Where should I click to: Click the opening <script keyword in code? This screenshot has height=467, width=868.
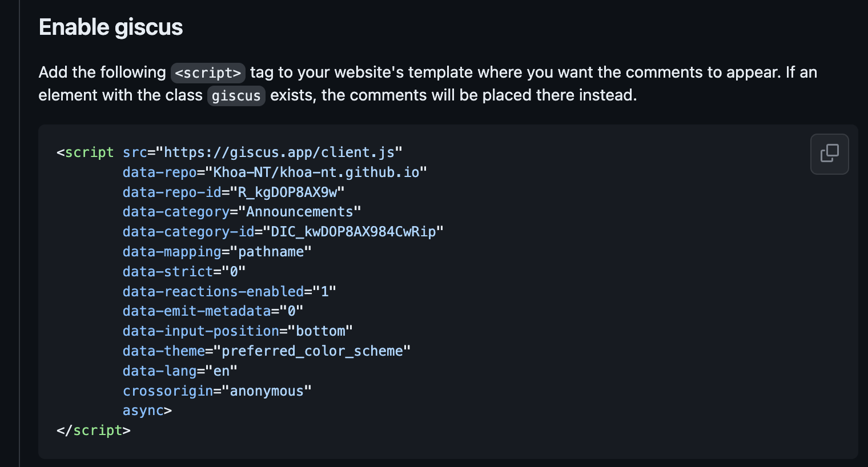tap(86, 152)
